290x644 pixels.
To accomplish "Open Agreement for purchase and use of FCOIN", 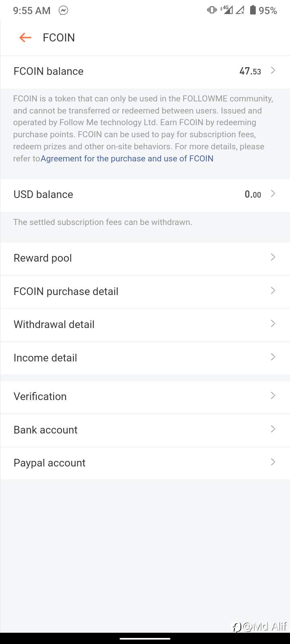I will coord(127,159).
